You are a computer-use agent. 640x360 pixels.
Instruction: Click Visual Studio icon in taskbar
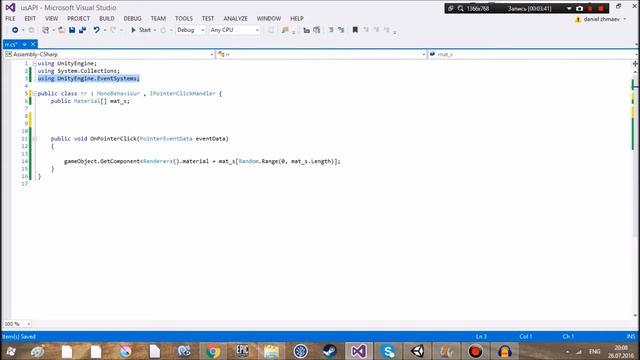click(359, 351)
